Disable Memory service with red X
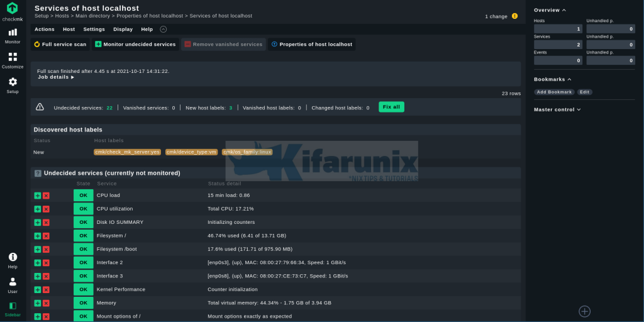This screenshot has width=644, height=322. point(46,303)
